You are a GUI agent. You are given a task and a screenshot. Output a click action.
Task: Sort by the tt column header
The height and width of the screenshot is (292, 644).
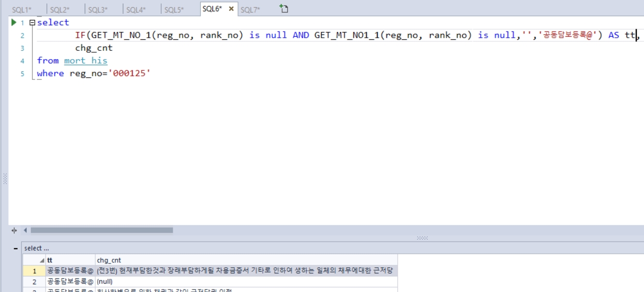coord(71,260)
